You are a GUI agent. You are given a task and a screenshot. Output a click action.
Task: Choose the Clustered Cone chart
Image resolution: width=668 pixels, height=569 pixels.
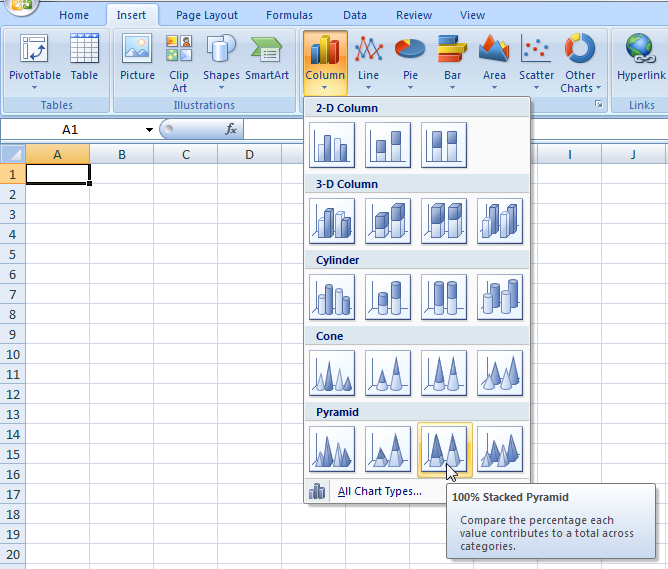(x=332, y=373)
